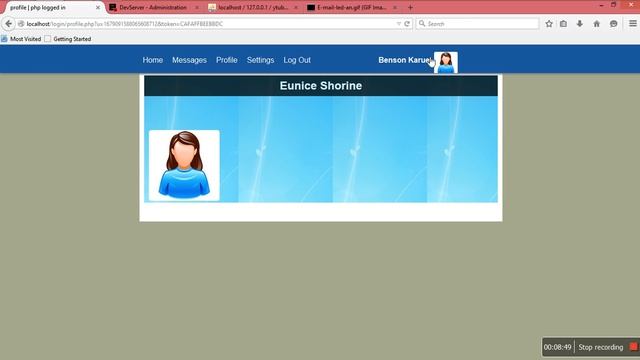Click the 00:08:49 recording timer

click(558, 347)
